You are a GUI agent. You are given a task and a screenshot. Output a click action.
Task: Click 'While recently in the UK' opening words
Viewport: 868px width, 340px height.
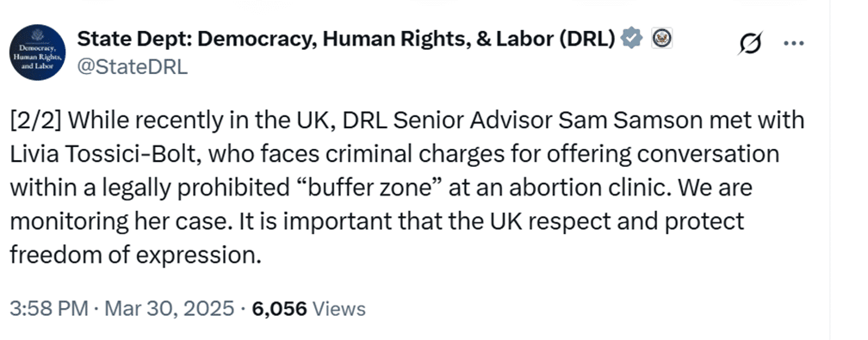pyautogui.click(x=201, y=122)
